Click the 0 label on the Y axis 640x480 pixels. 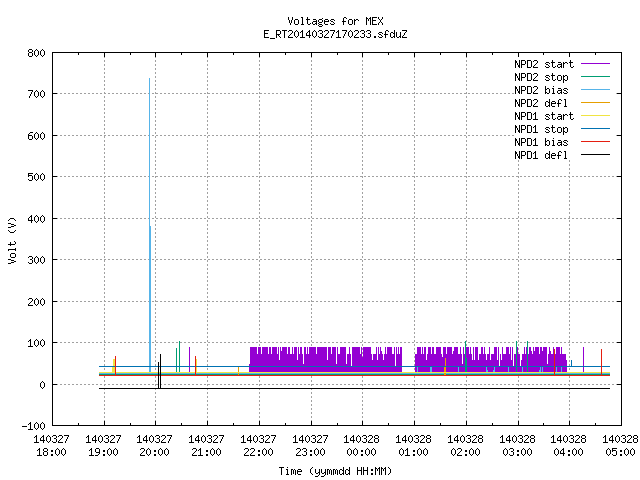[x=42, y=385]
